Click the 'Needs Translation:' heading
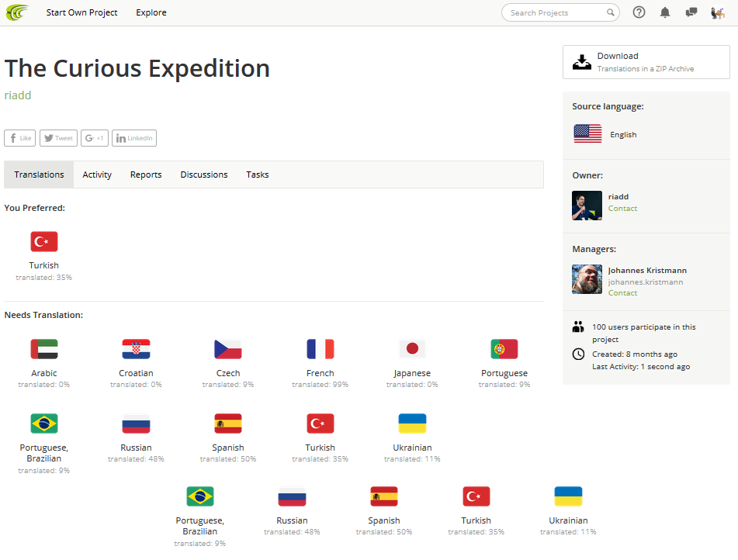 tap(43, 315)
